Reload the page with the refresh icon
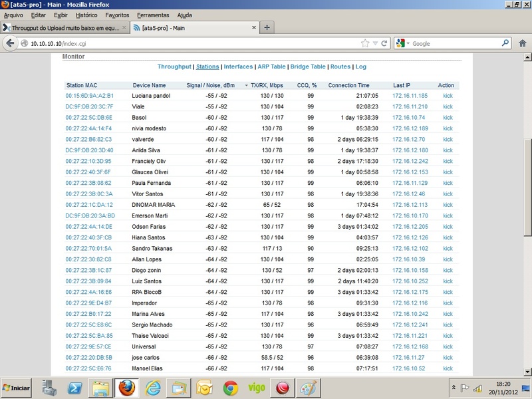 384,43
